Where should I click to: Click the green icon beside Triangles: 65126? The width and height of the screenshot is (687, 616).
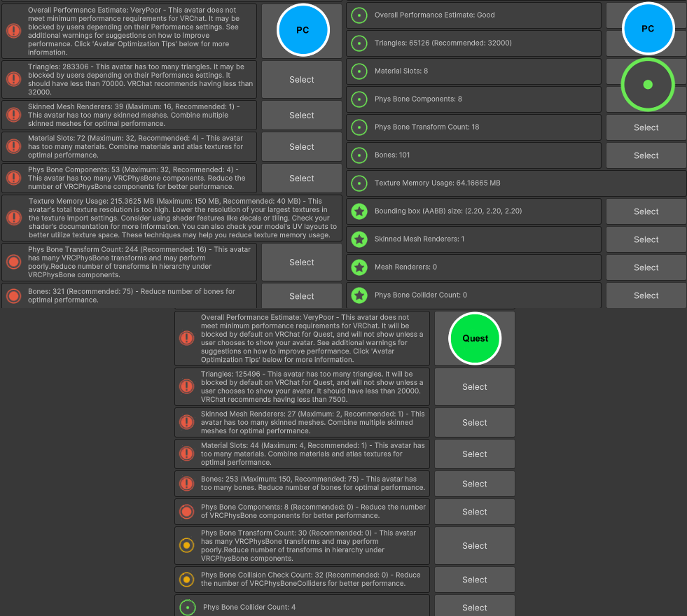click(x=359, y=43)
